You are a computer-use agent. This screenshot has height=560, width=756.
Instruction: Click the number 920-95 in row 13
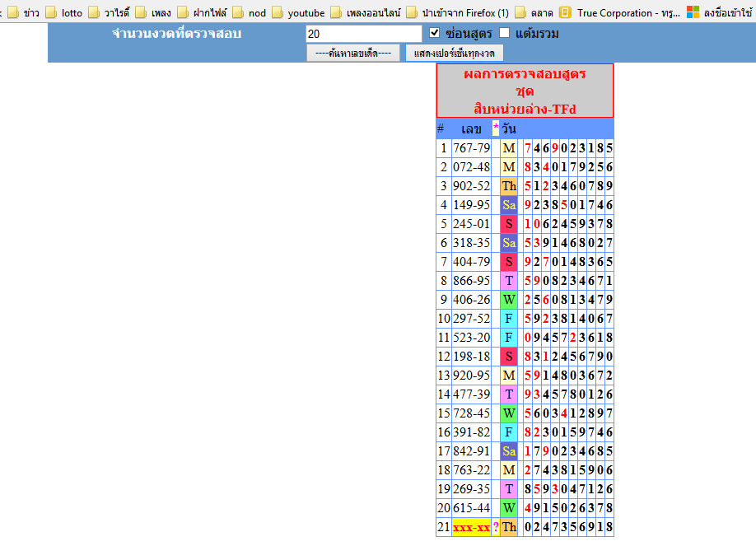coord(472,376)
